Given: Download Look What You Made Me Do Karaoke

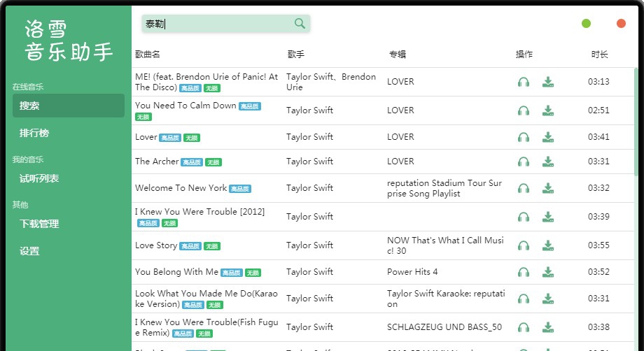Looking at the screenshot, I should 548,299.
